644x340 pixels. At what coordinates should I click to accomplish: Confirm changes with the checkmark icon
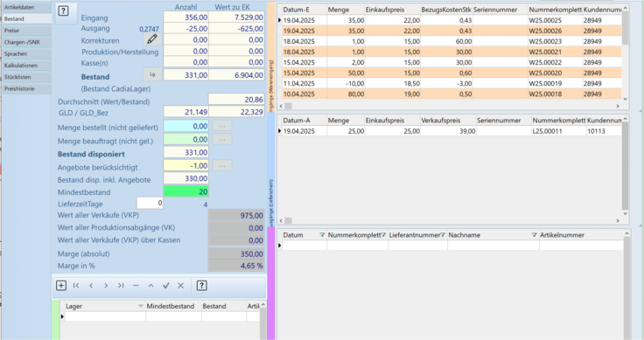[x=166, y=286]
